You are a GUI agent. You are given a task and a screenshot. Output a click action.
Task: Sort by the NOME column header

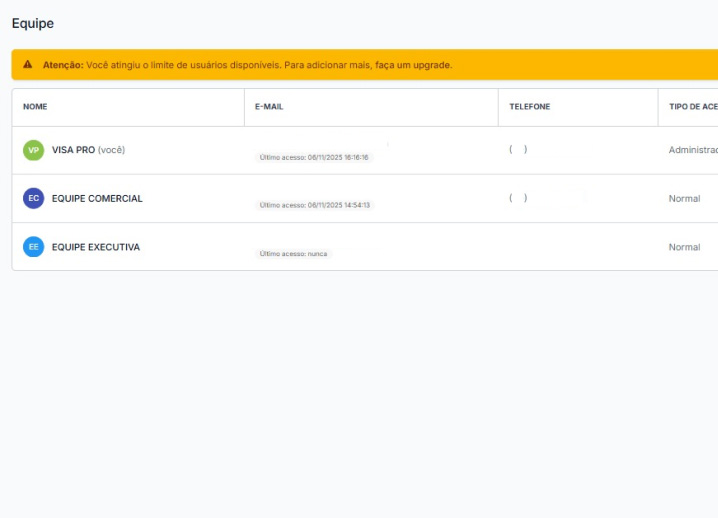[35, 107]
